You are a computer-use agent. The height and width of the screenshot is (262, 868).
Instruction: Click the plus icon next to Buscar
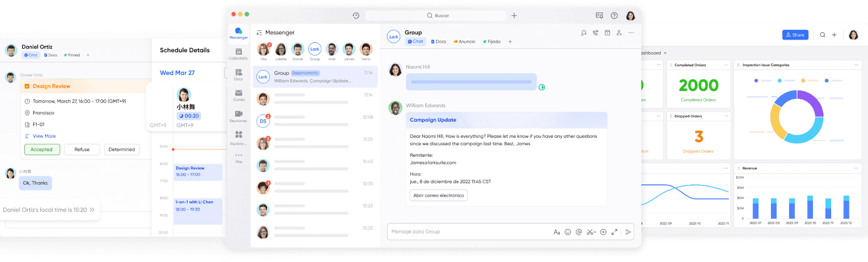pyautogui.click(x=514, y=16)
